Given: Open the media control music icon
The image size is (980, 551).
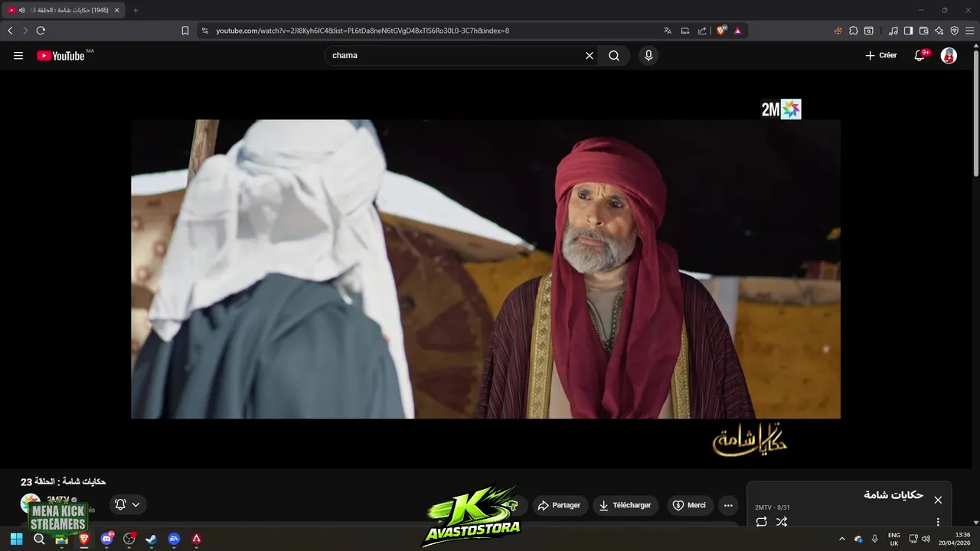Looking at the screenshot, I should click(893, 31).
